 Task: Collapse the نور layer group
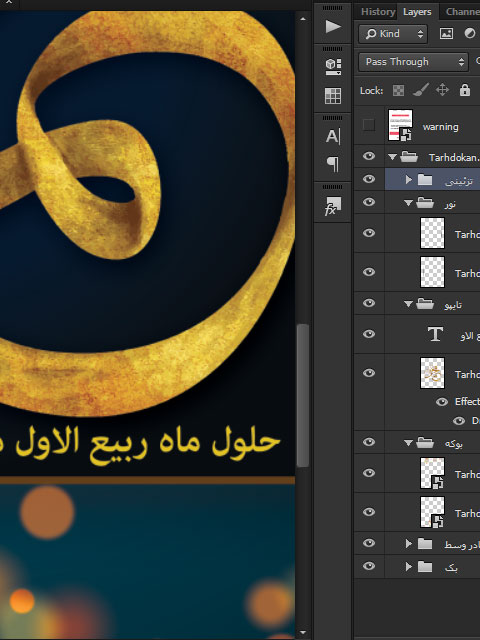408,203
